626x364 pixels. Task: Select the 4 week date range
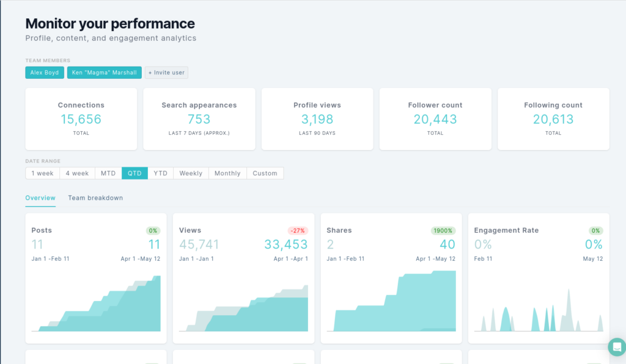point(78,173)
